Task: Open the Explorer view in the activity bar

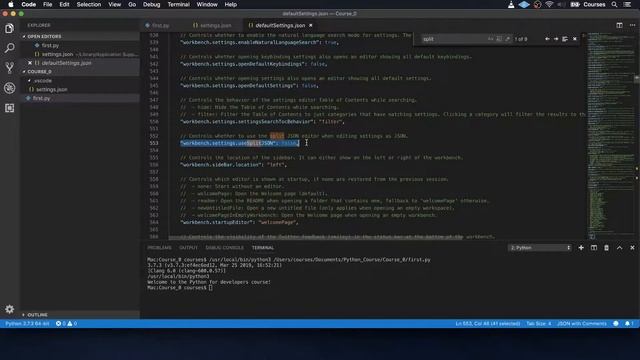Action: coord(9,28)
